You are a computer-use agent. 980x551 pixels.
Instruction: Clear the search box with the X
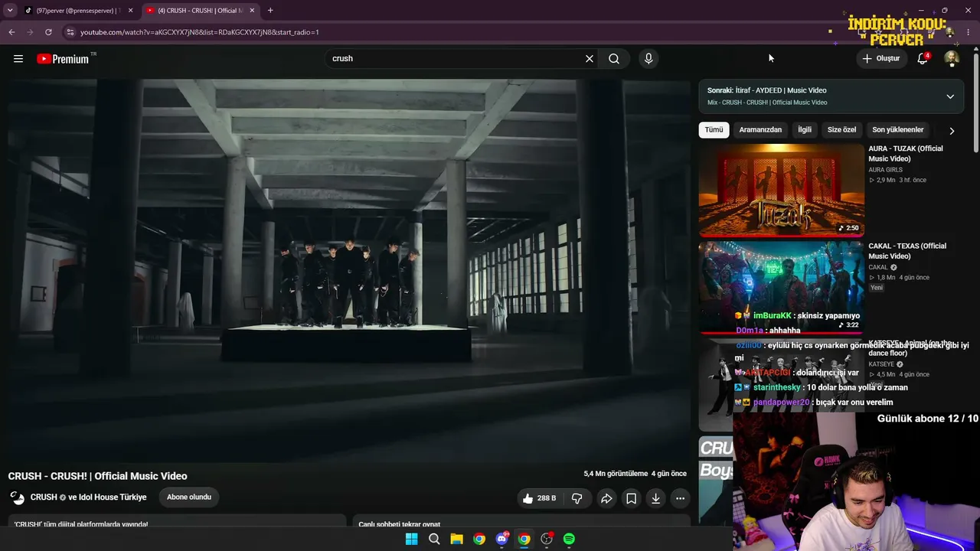pos(590,58)
